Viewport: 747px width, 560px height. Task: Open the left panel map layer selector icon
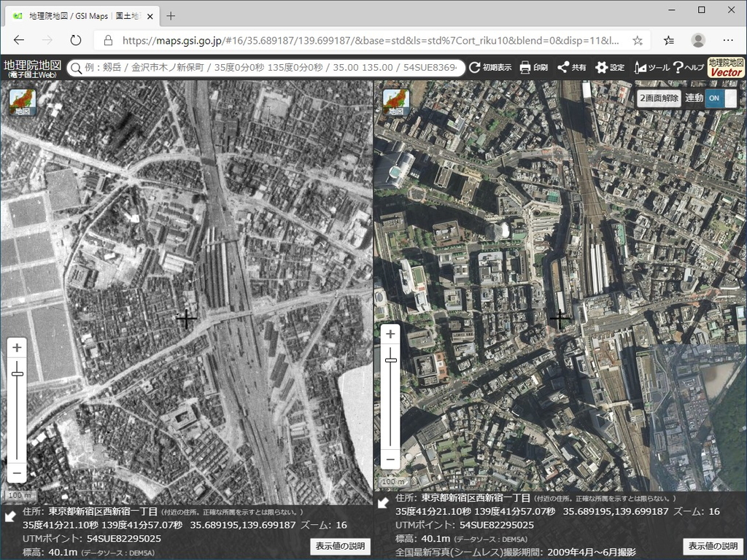pyautogui.click(x=23, y=102)
